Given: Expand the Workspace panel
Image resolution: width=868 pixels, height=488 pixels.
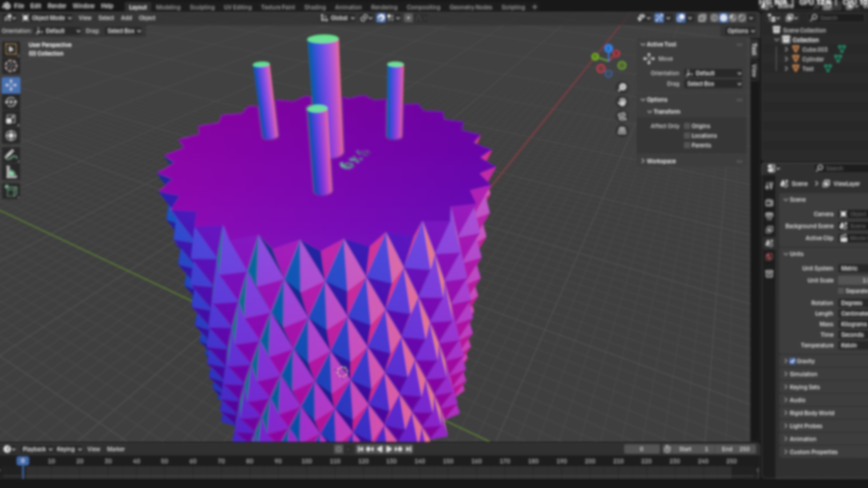Looking at the screenshot, I should (660, 161).
